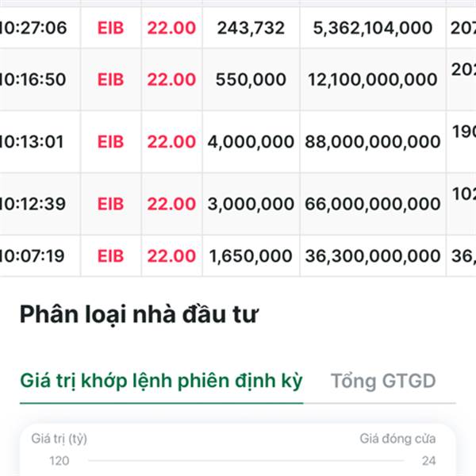Click EIB ticker in 10:16:50 row
This screenshot has width=476, height=476.
(x=110, y=79)
